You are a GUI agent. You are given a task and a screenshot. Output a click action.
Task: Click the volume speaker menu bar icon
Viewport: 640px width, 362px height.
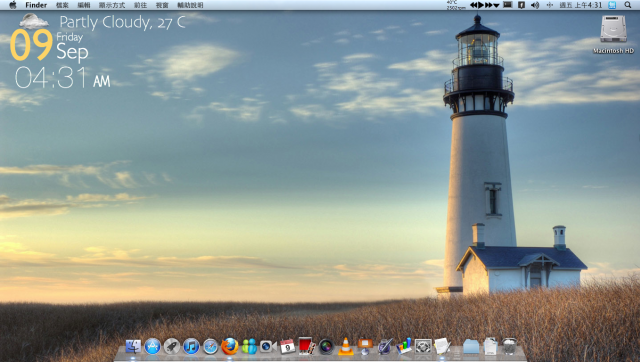(535, 5)
